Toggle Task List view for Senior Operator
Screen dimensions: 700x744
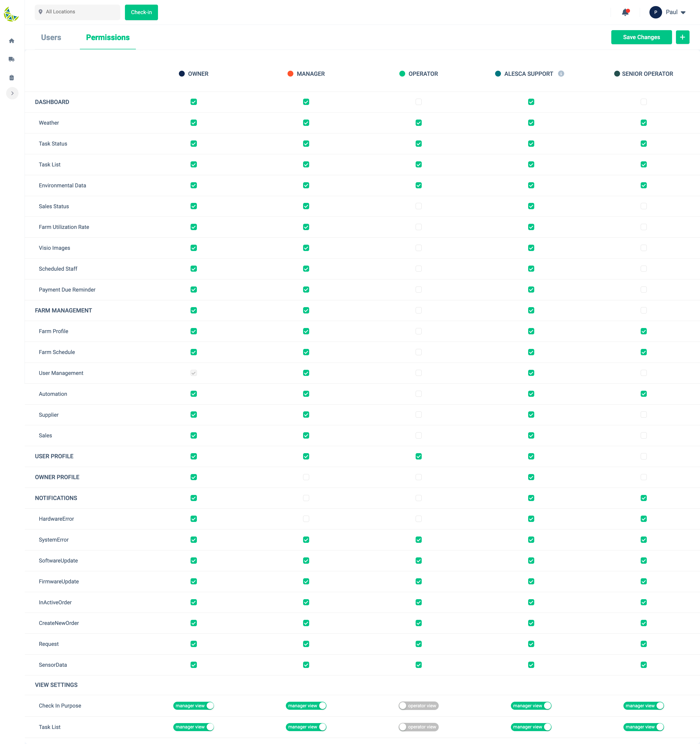(x=643, y=727)
